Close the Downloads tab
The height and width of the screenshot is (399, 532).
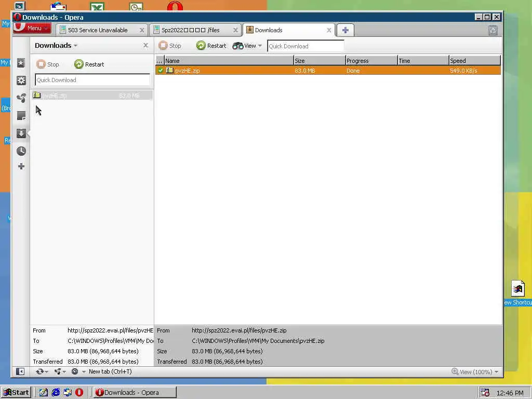tap(329, 30)
